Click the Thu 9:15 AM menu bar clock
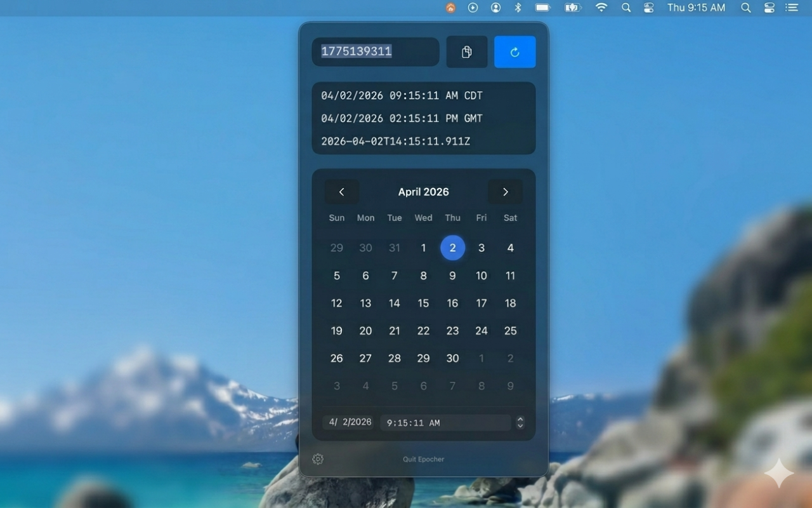Viewport: 812px width, 508px height. 696,8
